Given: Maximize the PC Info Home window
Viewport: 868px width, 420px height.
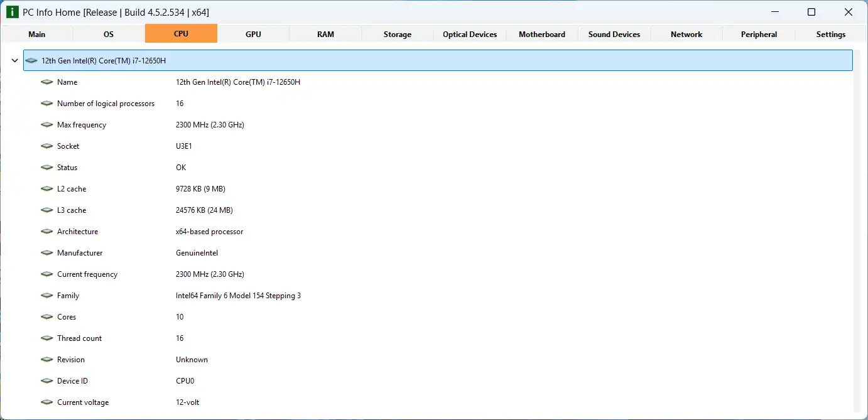Looking at the screenshot, I should (811, 12).
